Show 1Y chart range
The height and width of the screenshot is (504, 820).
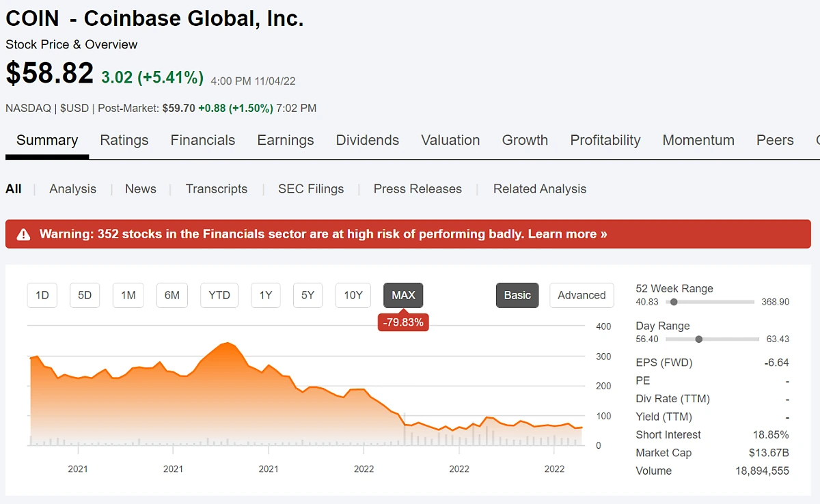click(x=266, y=295)
